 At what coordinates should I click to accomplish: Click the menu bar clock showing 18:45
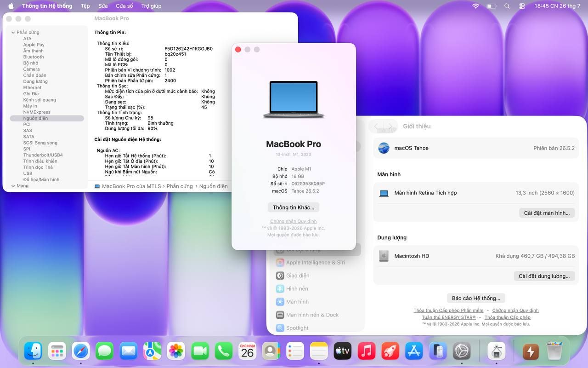(x=558, y=6)
